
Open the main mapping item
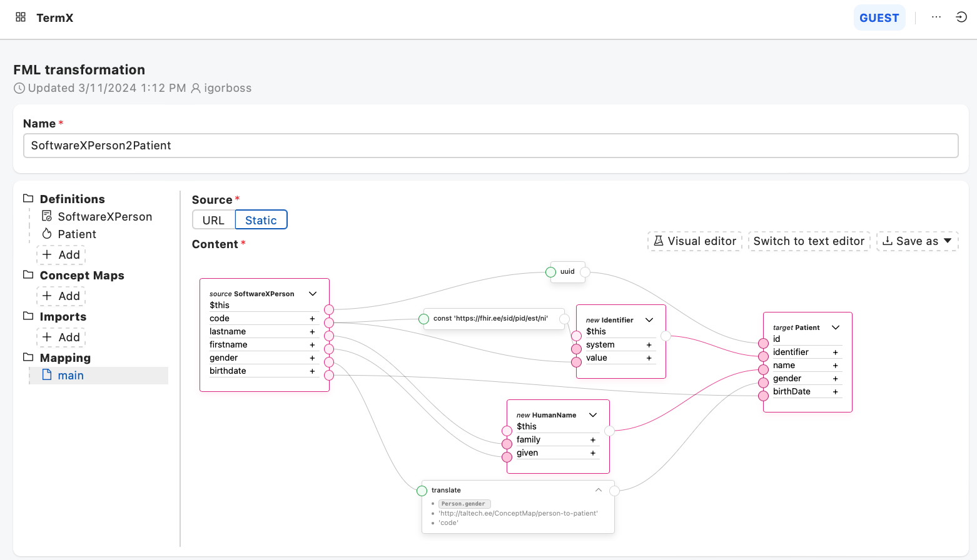(71, 376)
